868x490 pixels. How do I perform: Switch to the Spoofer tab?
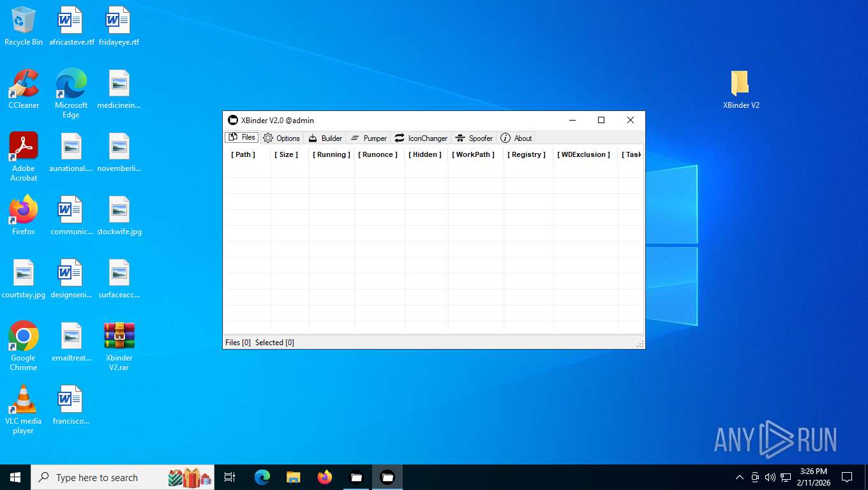click(474, 138)
